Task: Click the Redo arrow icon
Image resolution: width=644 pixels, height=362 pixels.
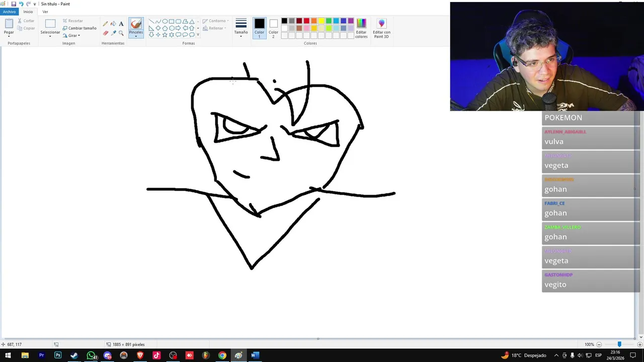Action: (28, 4)
